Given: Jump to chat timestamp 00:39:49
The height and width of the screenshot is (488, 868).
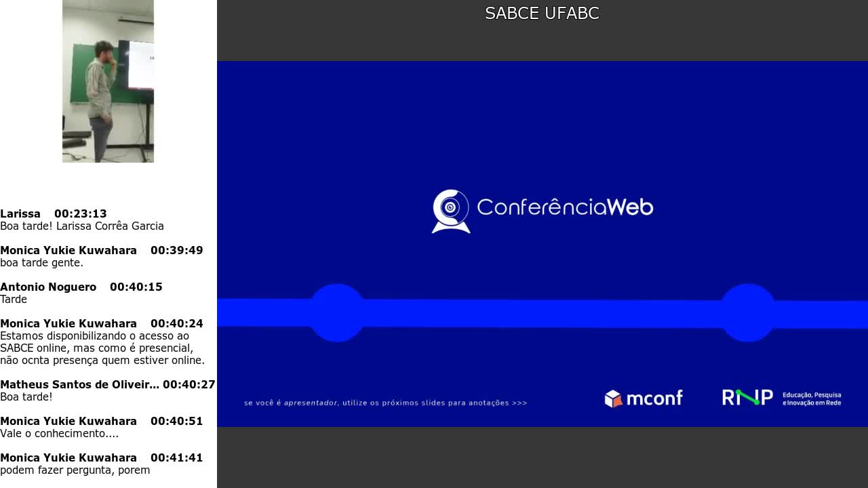Looking at the screenshot, I should pos(177,251).
